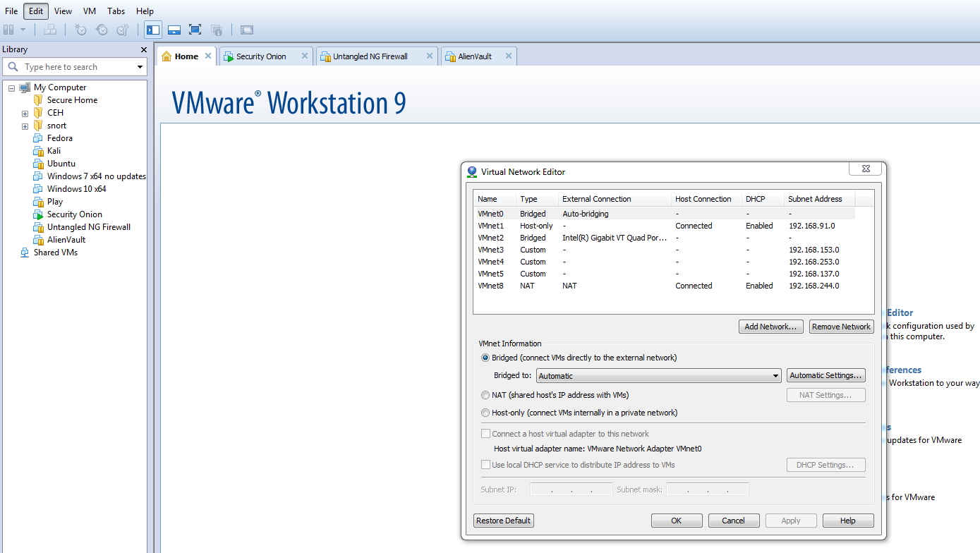Close the AlienVault tab

click(x=509, y=56)
